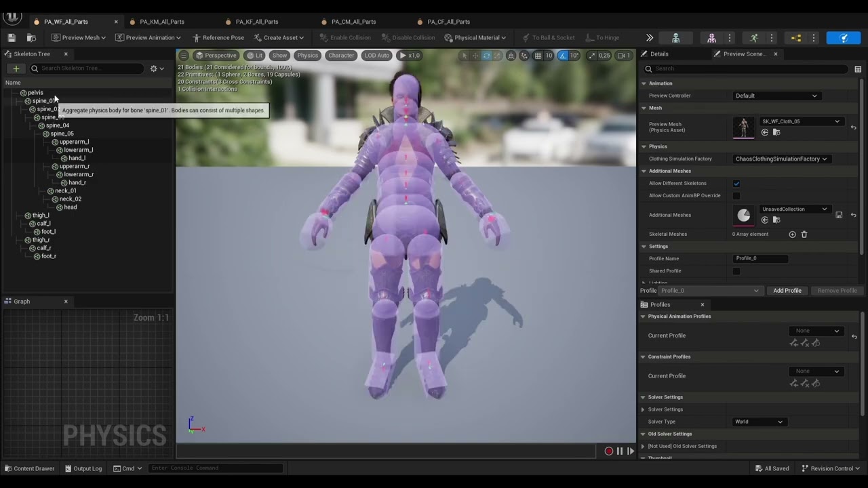Viewport: 868px width, 488px height.
Task: Select the viewport selection arrow tool
Action: pos(465,56)
